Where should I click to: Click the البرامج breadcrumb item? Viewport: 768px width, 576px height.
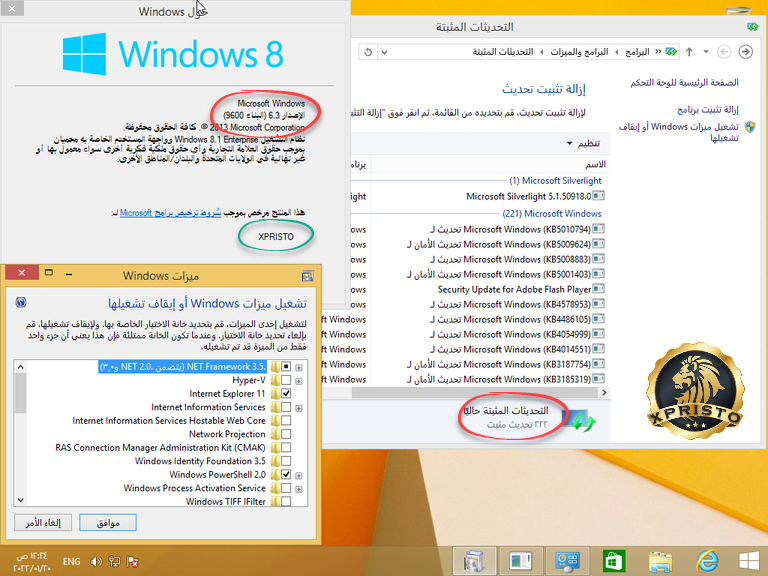point(637,51)
